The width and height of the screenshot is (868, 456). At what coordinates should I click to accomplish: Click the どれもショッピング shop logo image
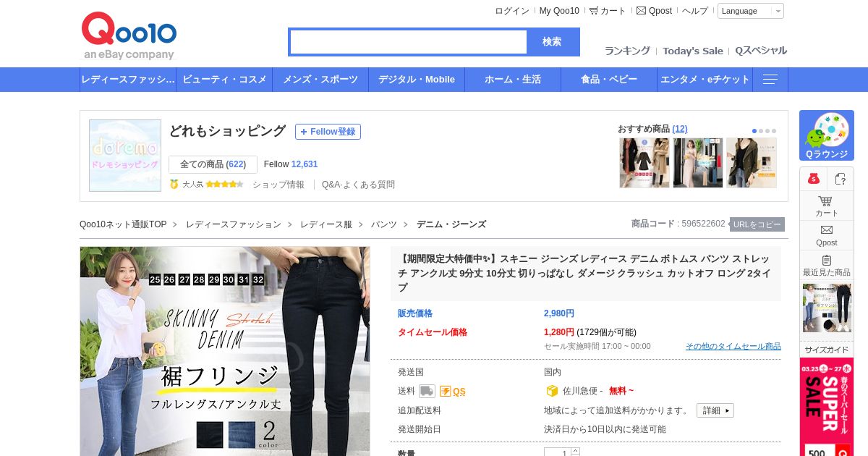[x=125, y=156]
